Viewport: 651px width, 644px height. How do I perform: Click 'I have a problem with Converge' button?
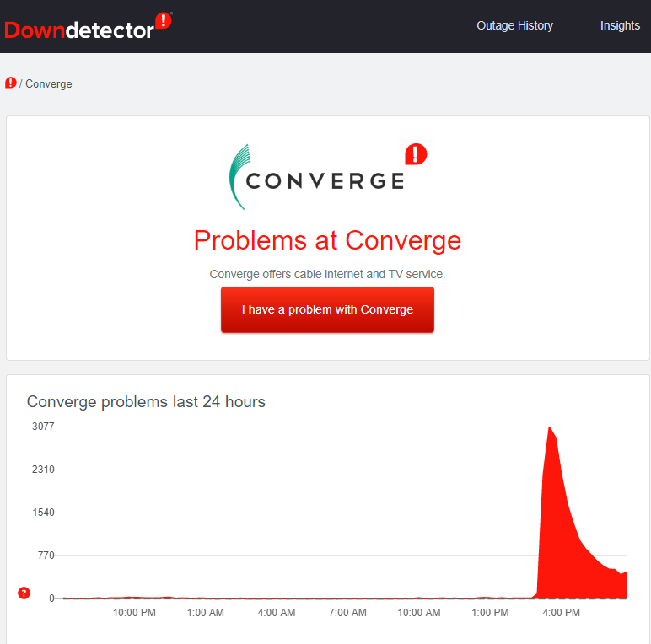click(327, 309)
